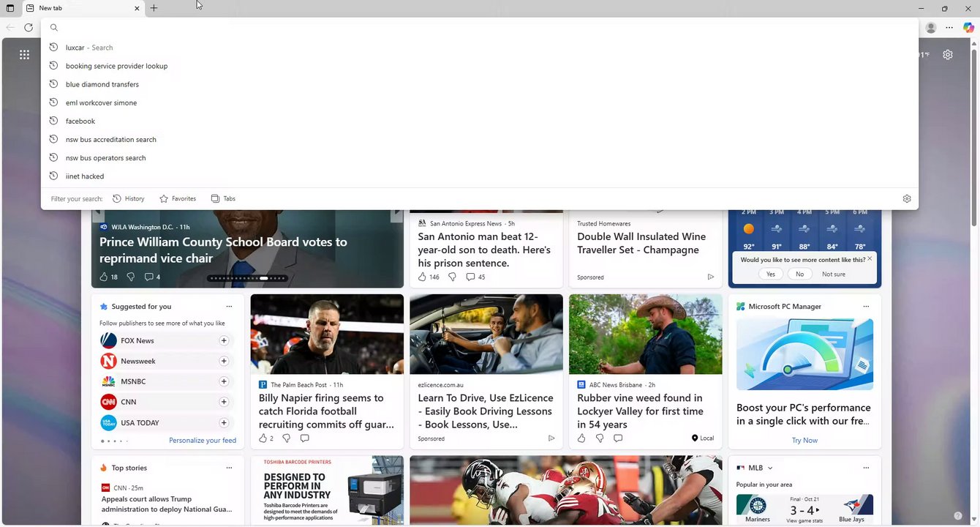Answer No to the weather content prompt
980x527 pixels.
click(799, 274)
